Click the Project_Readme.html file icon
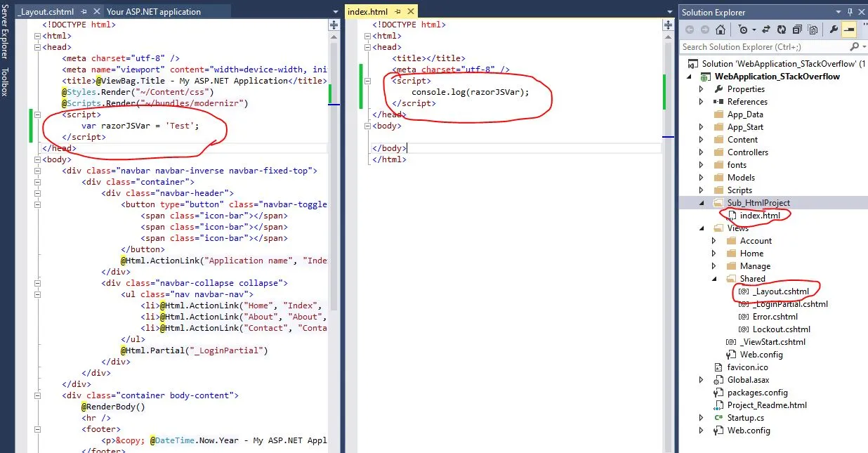This screenshot has height=453, width=868. pos(718,405)
